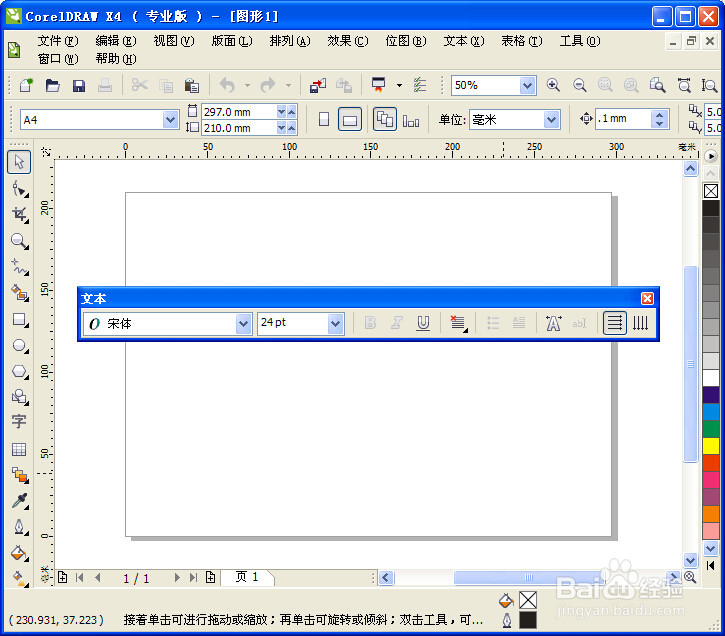Save the document
This screenshot has width=725, height=636.
tap(79, 86)
